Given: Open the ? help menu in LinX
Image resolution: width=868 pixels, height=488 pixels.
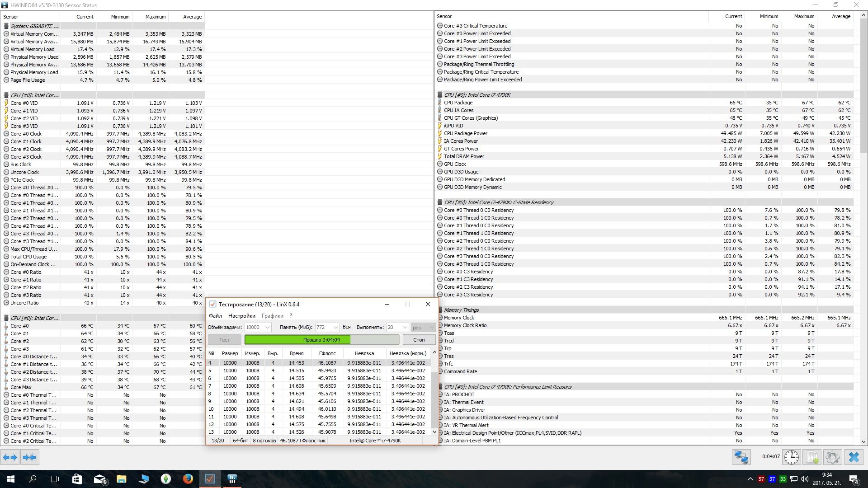Looking at the screenshot, I should (291, 316).
